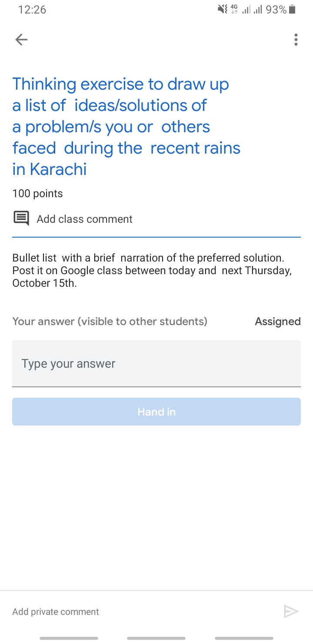The image size is (313, 644).
Task: Open the three-dot overflow menu
Action: pos(296,40)
